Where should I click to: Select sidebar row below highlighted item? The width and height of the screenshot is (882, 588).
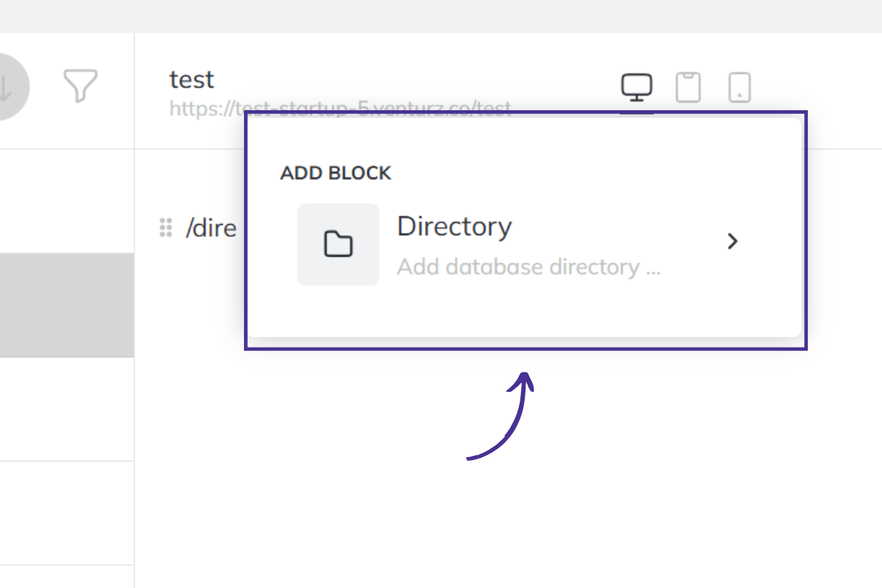66,409
